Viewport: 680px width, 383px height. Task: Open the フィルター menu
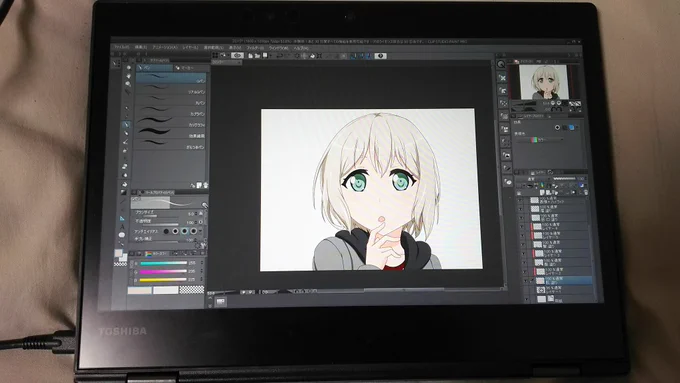[x=255, y=48]
